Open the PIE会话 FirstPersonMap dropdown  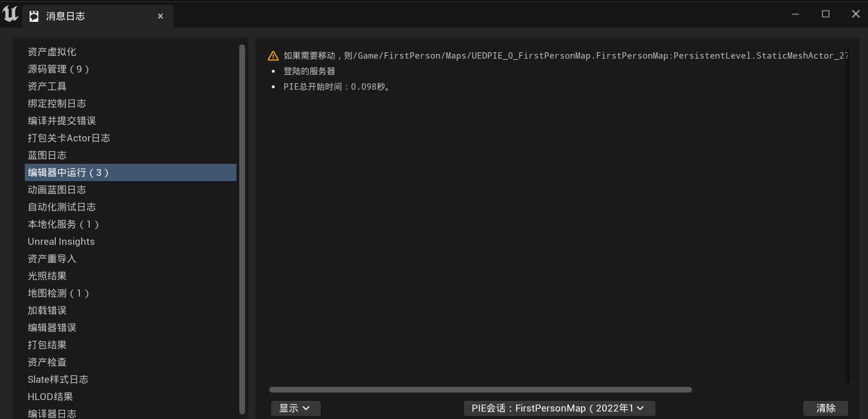point(559,408)
